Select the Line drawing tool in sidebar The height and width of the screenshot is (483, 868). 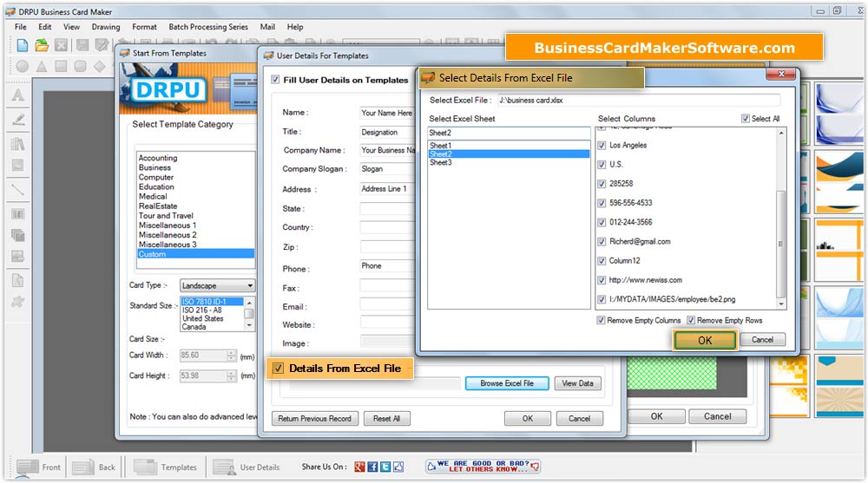pyautogui.click(x=17, y=190)
